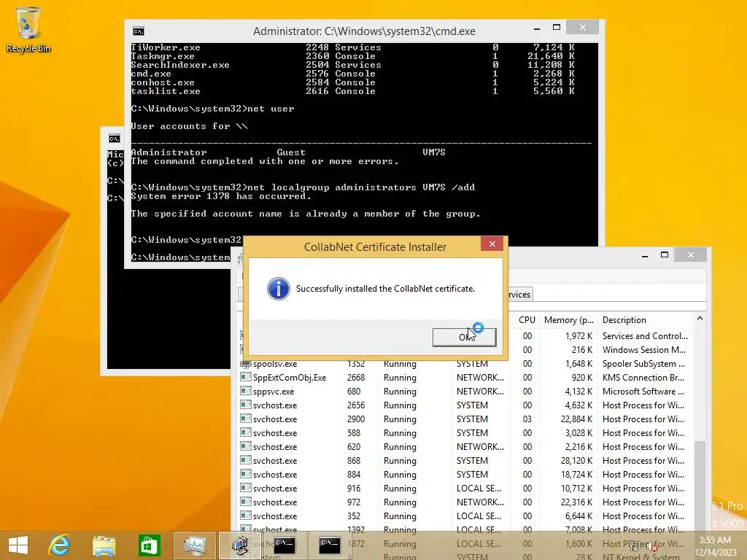
Task: Click the icon of svchost.exe PID 868
Action: (246, 461)
